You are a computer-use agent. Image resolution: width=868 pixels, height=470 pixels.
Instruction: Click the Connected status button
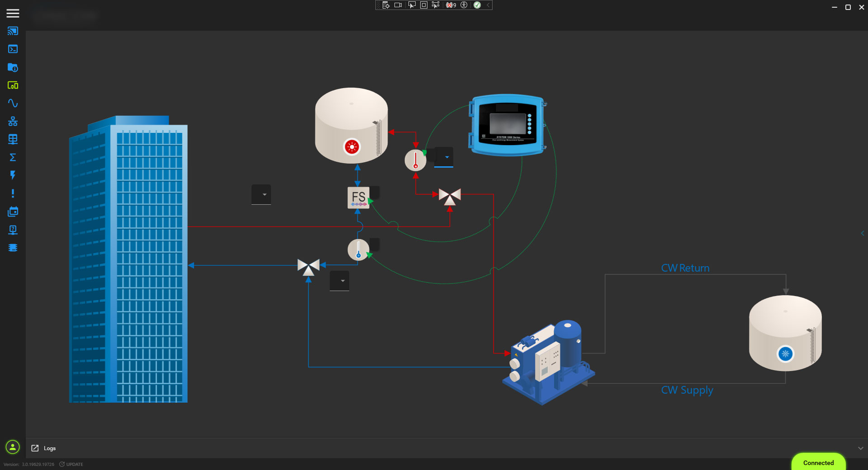point(818,463)
